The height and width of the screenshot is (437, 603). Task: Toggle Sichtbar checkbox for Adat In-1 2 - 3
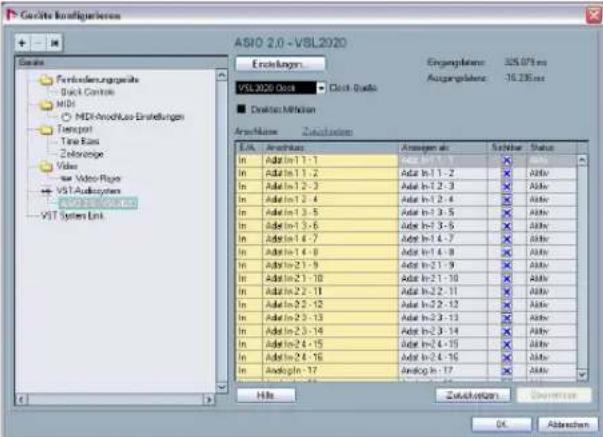507,187
